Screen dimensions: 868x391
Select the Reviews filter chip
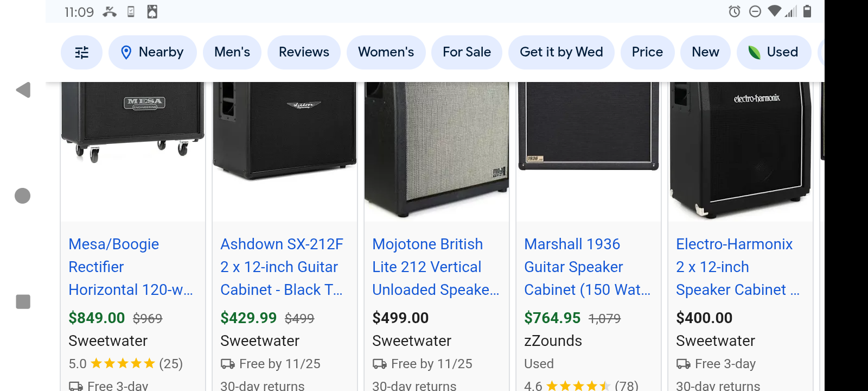coord(304,53)
